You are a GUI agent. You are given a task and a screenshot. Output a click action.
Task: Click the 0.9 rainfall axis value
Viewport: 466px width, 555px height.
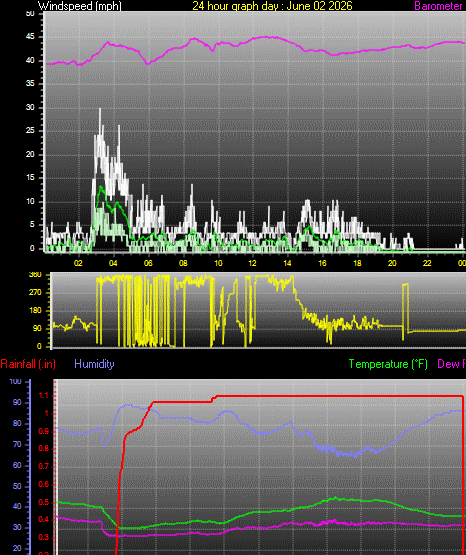(43, 431)
